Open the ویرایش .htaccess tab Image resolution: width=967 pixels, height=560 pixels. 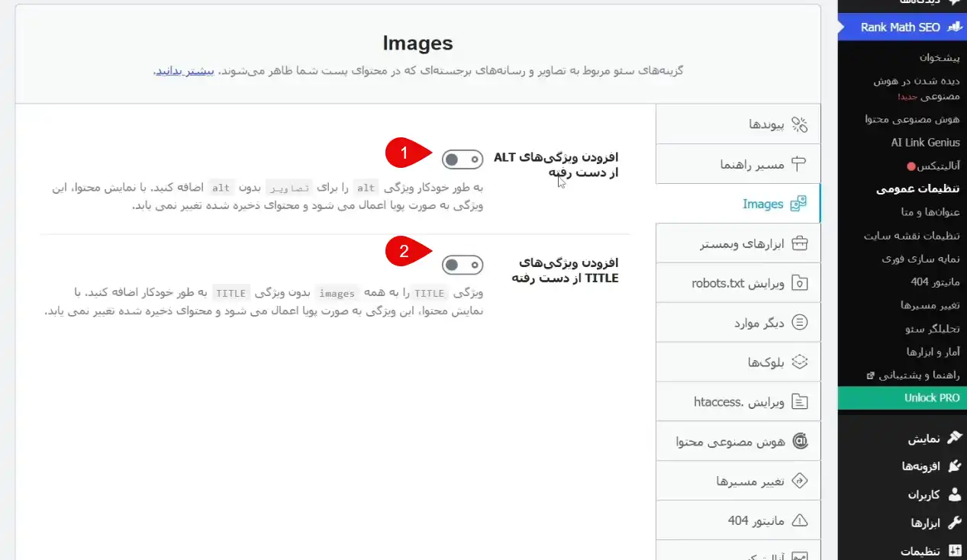pyautogui.click(x=738, y=401)
